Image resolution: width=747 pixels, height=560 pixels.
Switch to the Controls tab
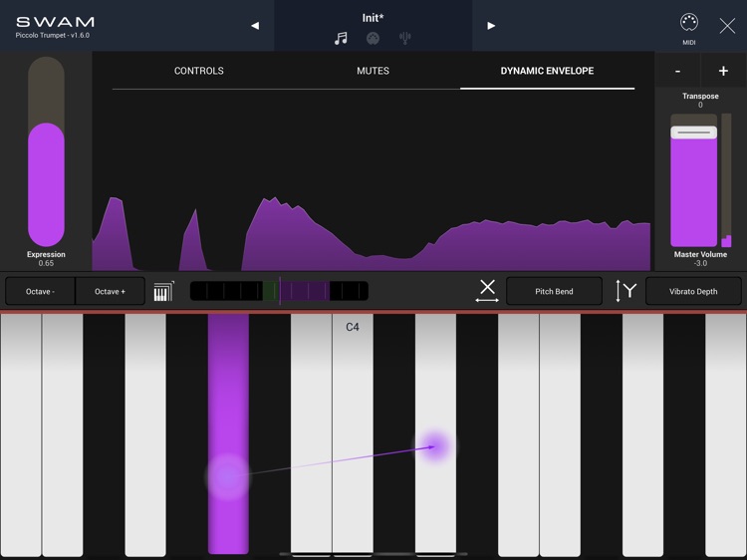(x=198, y=71)
